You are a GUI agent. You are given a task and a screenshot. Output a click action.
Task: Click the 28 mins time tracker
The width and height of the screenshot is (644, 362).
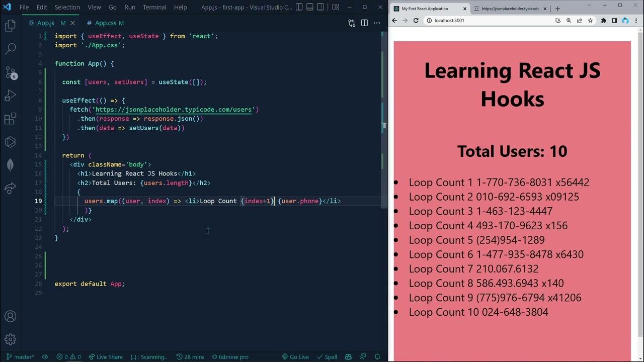coord(191,357)
